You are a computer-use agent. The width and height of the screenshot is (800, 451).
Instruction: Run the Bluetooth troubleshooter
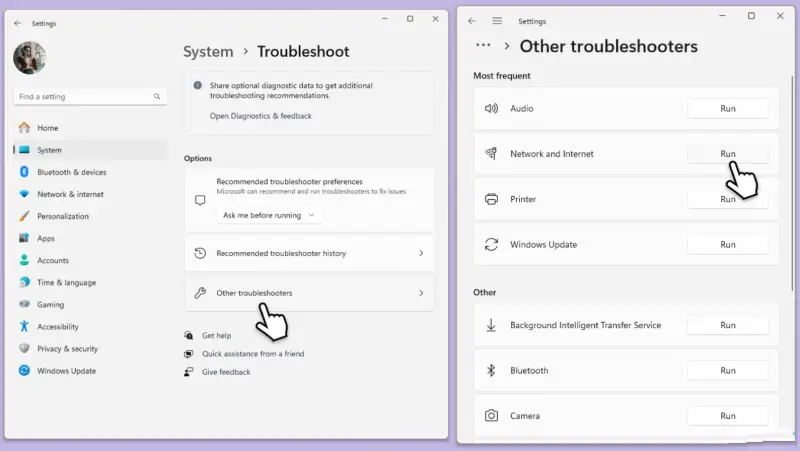(728, 370)
